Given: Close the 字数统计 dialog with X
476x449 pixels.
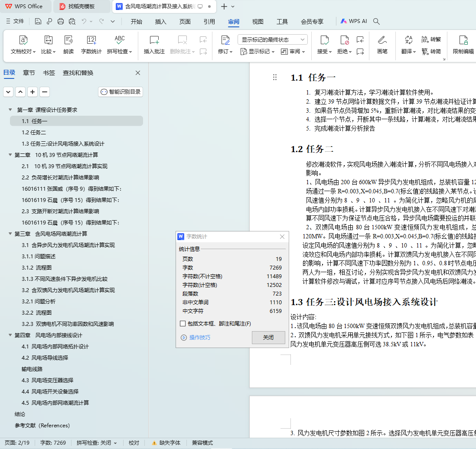Looking at the screenshot, I should (x=282, y=237).
